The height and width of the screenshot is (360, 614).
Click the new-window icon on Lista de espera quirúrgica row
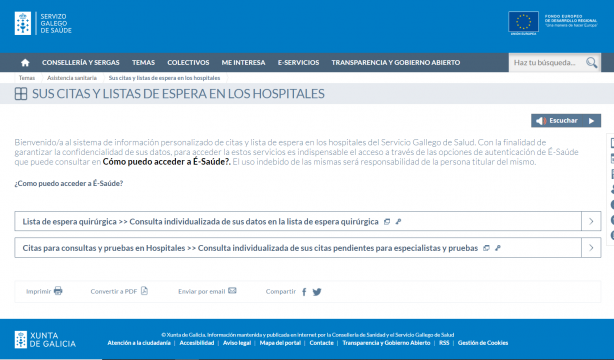pos(387,222)
